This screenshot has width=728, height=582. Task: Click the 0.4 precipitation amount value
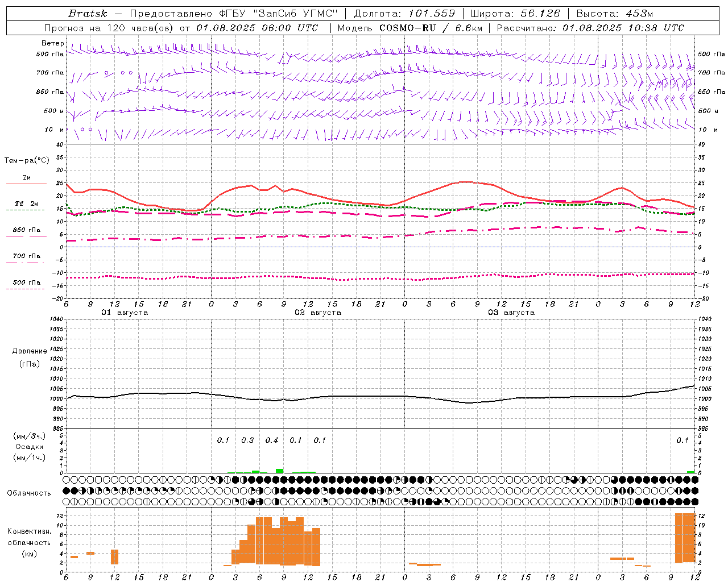[x=272, y=440]
